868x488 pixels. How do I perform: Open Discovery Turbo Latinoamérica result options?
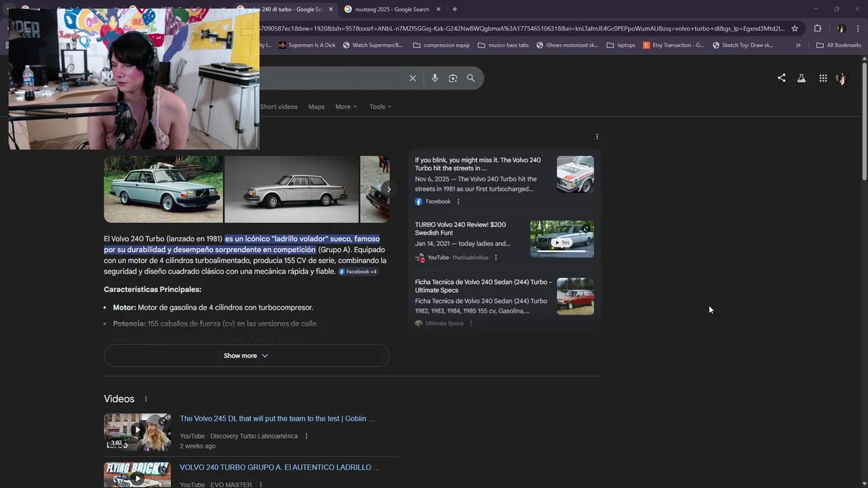click(x=307, y=436)
